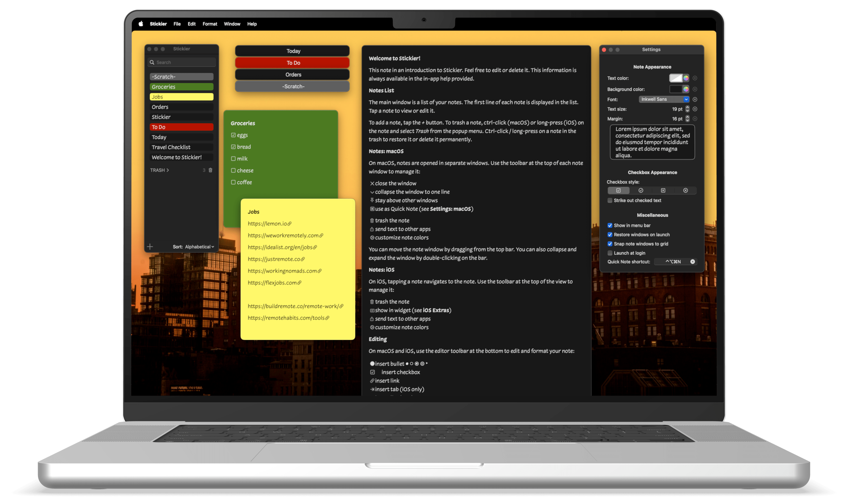Empty the trash using the trash can icon

click(210, 170)
